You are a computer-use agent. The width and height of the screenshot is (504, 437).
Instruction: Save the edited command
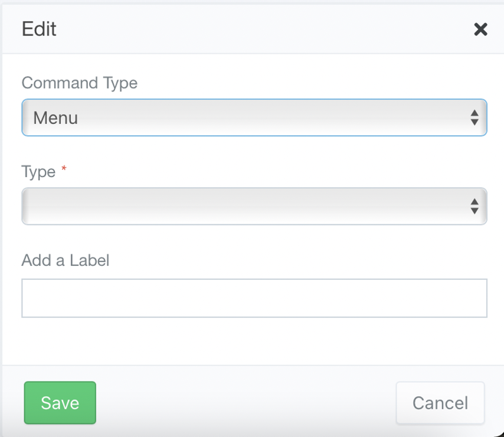point(60,403)
